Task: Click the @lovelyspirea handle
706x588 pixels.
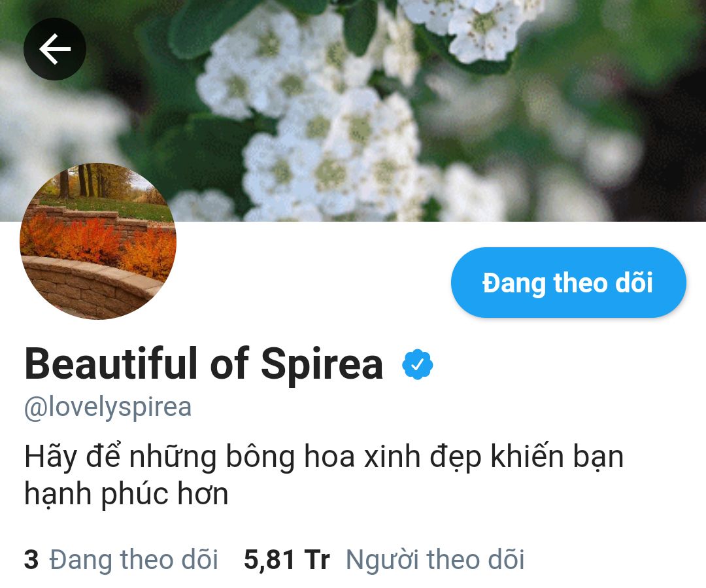Action: [108, 407]
